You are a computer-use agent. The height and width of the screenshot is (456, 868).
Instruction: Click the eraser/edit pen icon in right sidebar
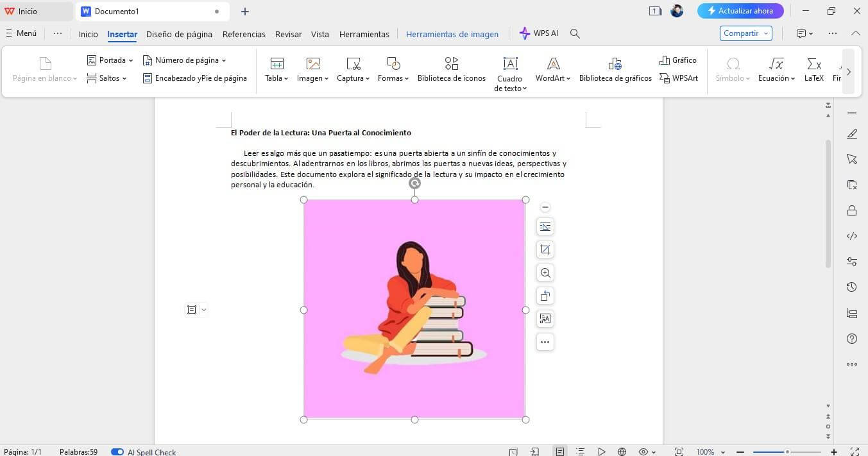point(852,133)
